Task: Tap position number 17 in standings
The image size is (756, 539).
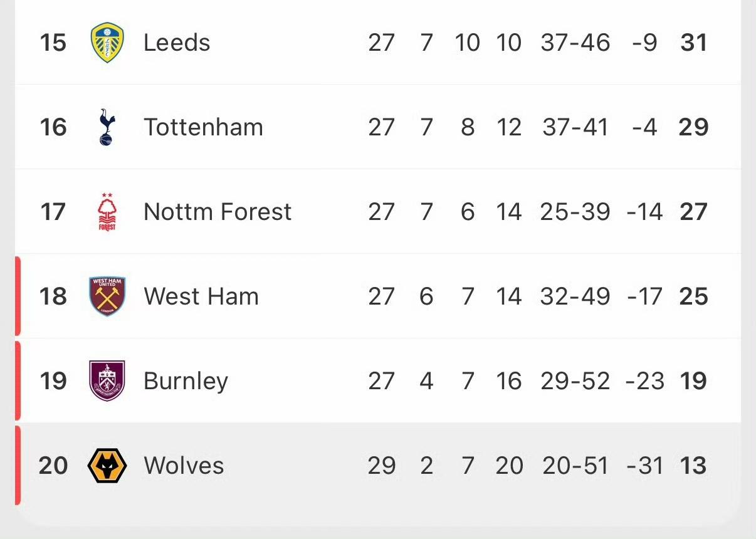Action: (53, 212)
